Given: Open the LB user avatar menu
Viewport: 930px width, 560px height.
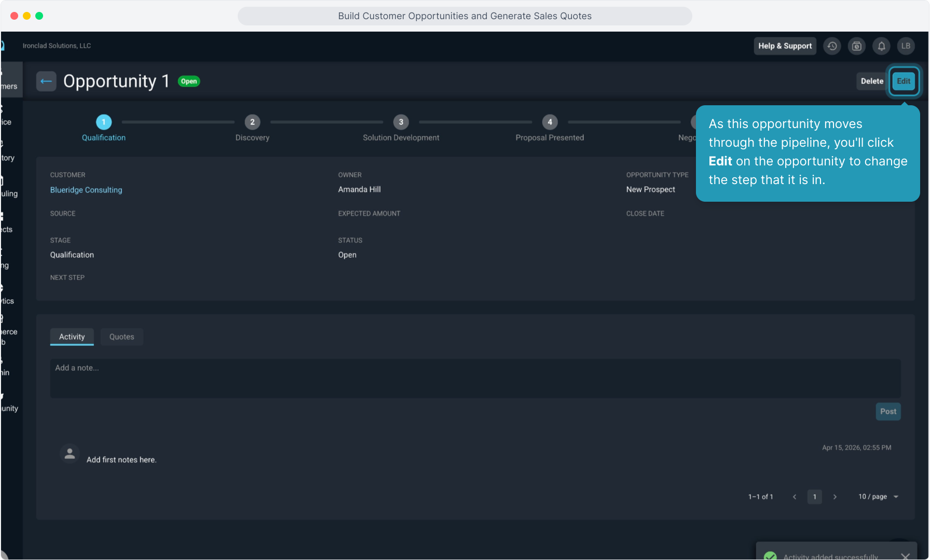Looking at the screenshot, I should [906, 46].
